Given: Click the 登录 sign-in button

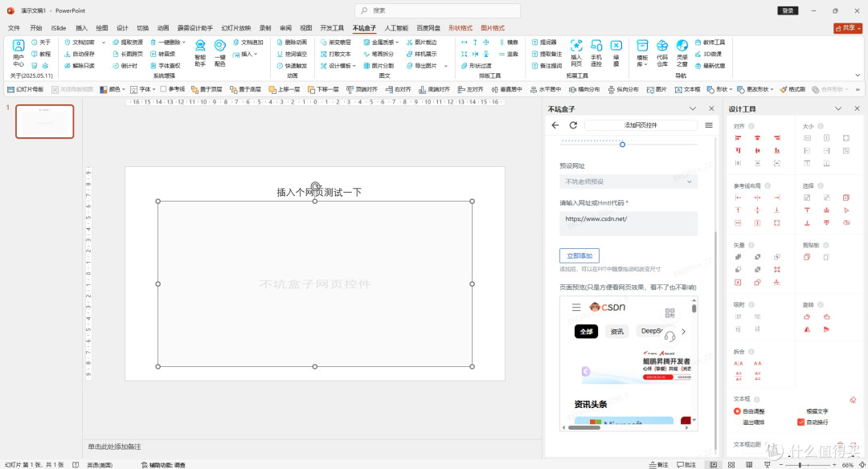Looking at the screenshot, I should pyautogui.click(x=788, y=10).
